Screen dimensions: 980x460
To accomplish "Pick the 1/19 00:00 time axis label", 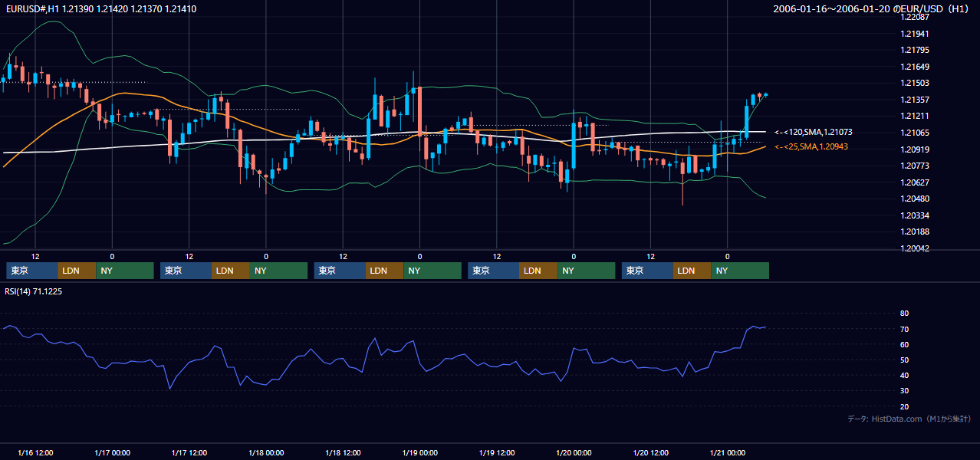I will [420, 452].
